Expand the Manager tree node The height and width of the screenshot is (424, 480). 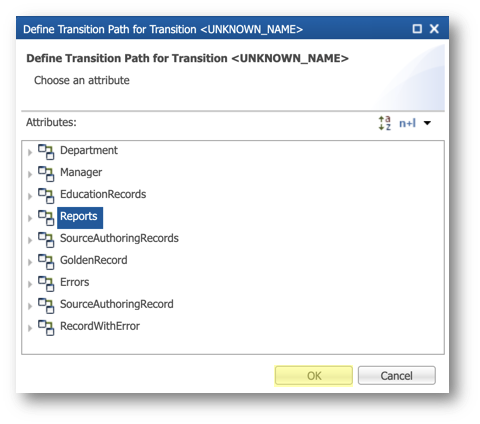coord(30,174)
